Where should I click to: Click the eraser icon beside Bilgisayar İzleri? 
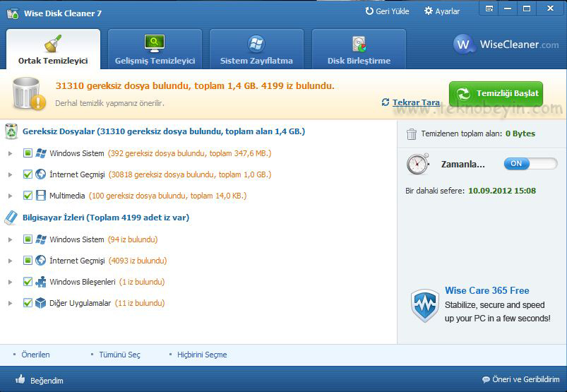(11, 218)
